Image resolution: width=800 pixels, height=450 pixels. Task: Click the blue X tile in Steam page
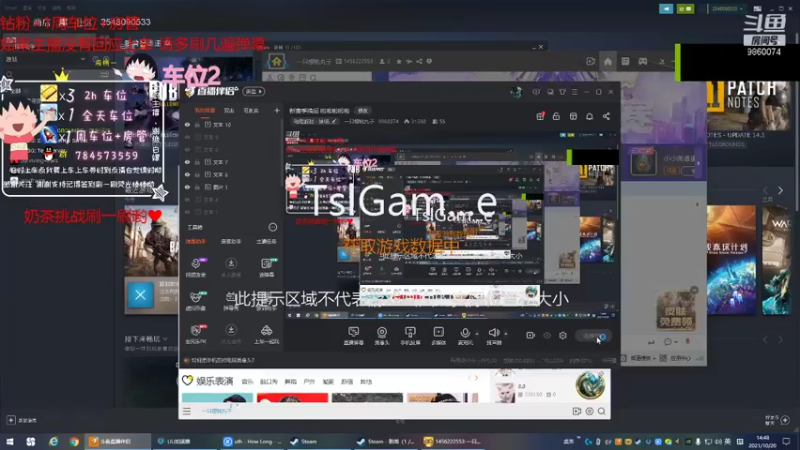pos(140,295)
